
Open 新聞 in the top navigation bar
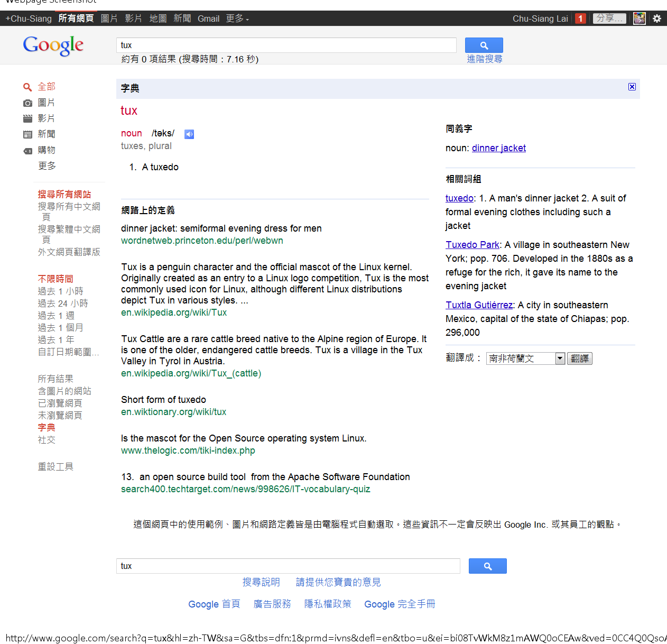(x=182, y=19)
